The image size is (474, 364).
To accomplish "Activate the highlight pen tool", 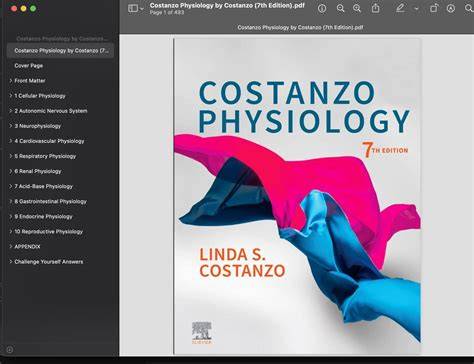I will [400, 8].
